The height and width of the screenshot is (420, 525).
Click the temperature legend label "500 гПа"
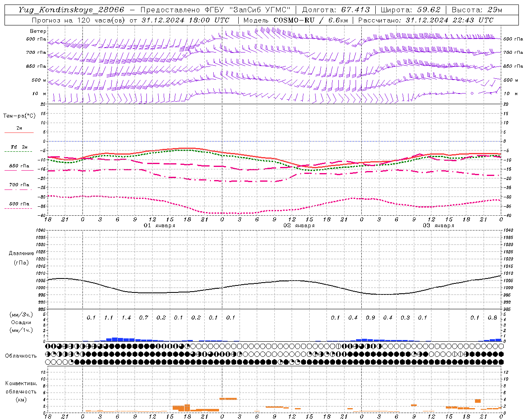(19, 204)
